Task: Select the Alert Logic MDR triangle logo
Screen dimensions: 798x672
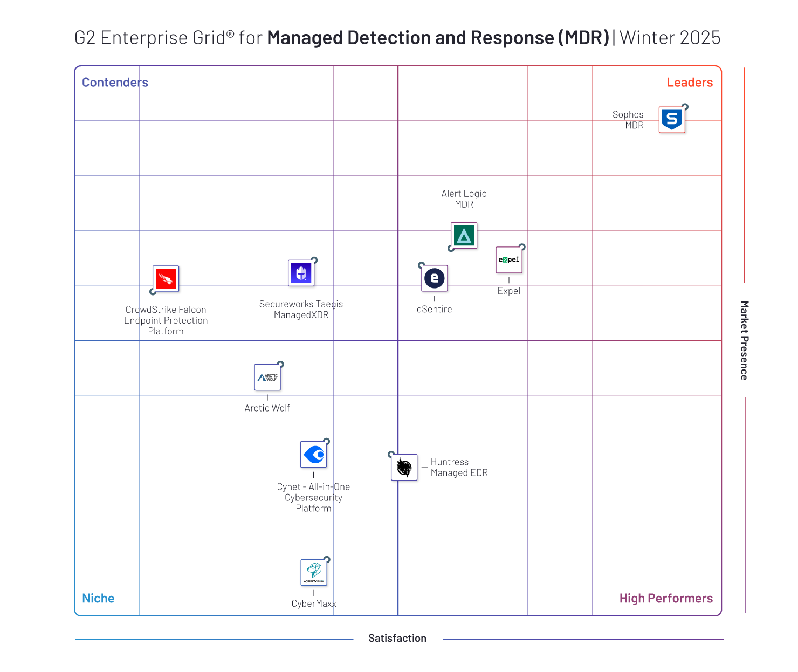Action: tap(464, 236)
